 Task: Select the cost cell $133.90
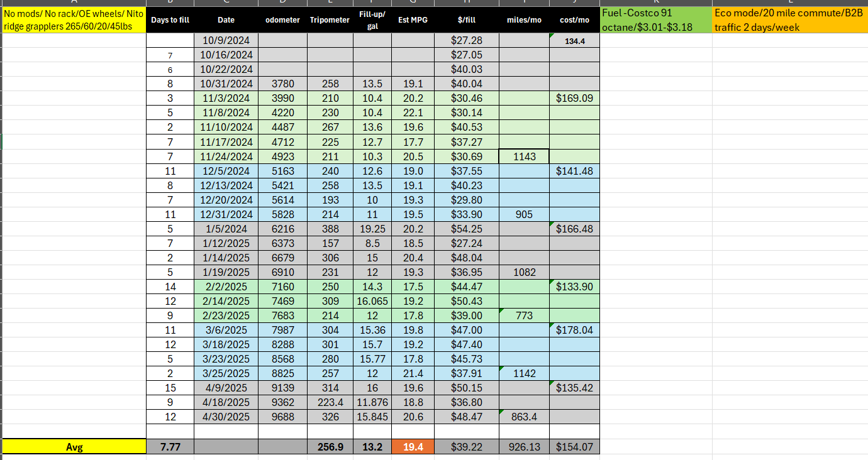point(574,287)
